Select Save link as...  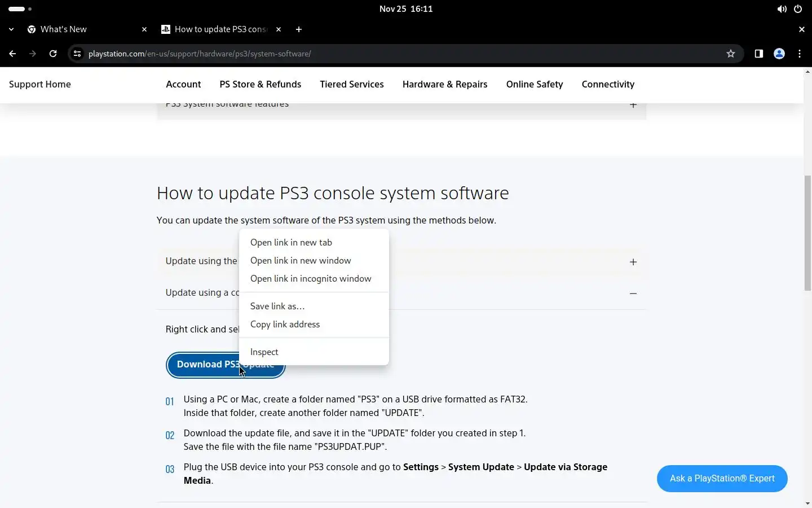(314, 306)
